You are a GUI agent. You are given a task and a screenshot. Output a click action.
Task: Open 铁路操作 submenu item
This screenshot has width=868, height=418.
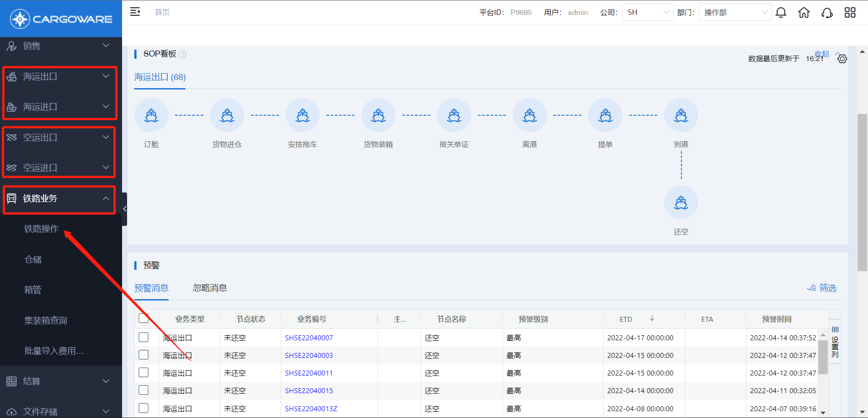click(x=42, y=229)
